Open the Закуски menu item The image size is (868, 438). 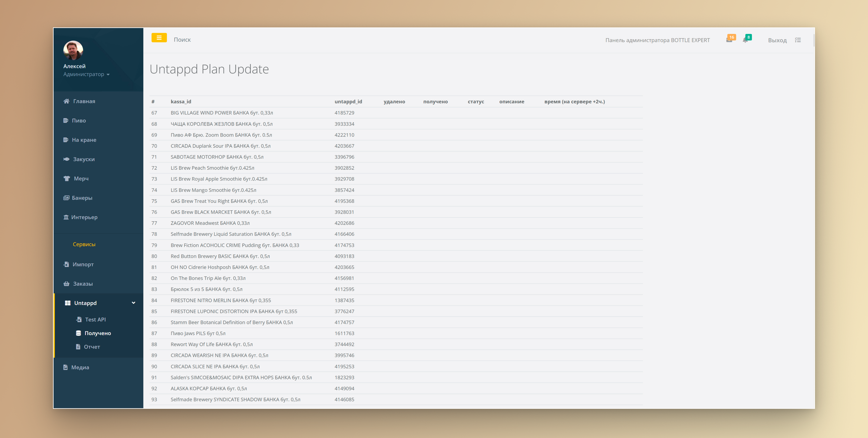(98, 159)
